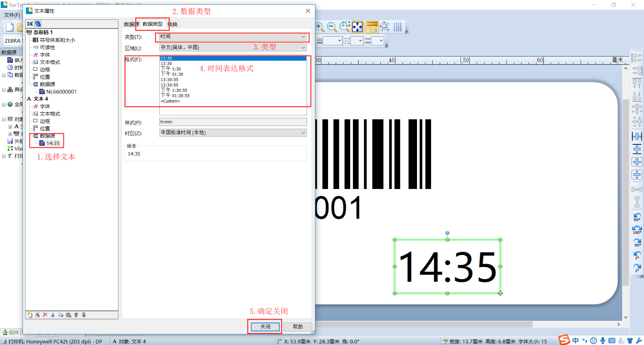Click the new document icon

[x=10, y=27]
